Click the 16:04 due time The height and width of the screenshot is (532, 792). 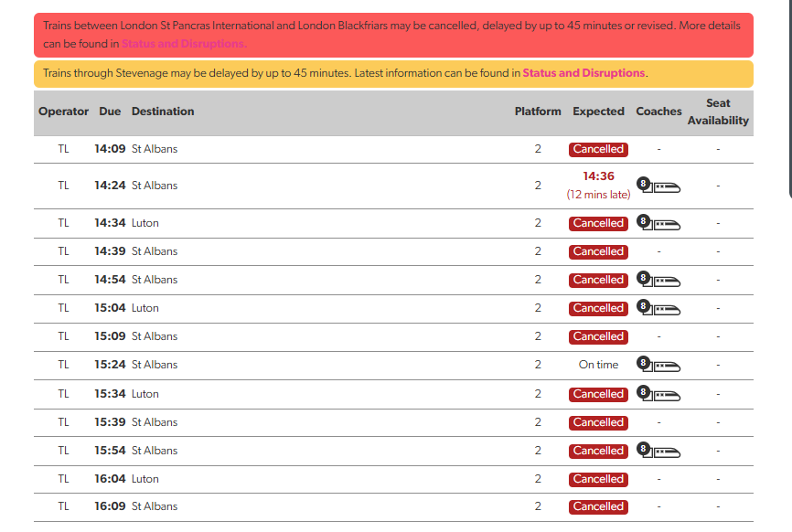pyautogui.click(x=110, y=478)
